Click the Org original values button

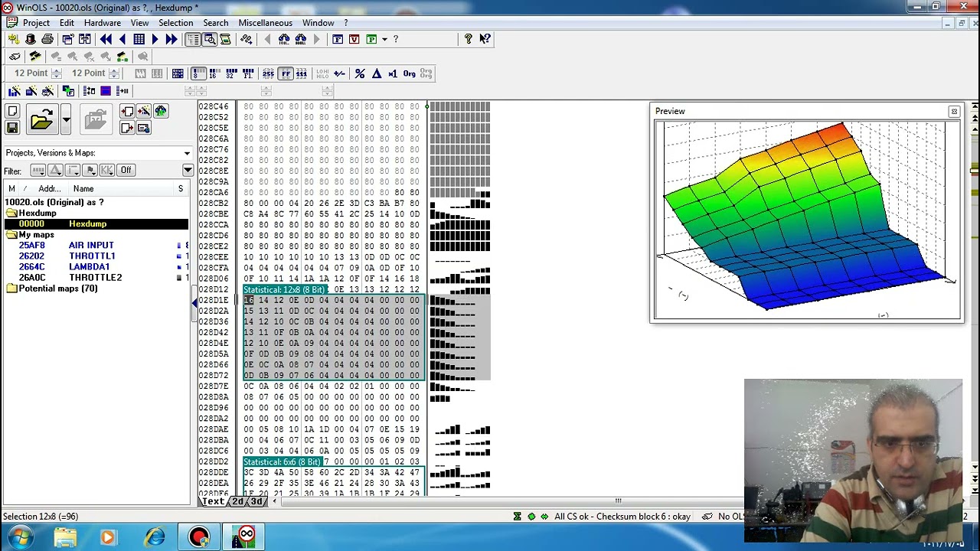point(410,73)
